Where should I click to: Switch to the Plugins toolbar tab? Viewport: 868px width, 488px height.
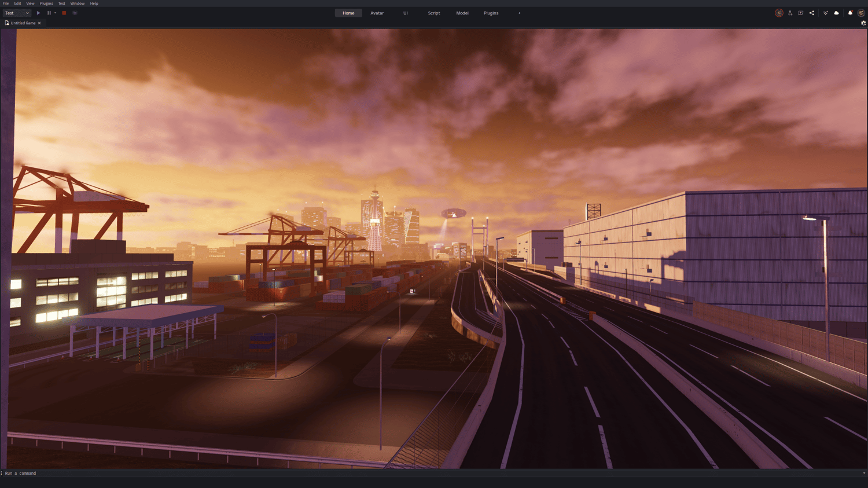491,13
